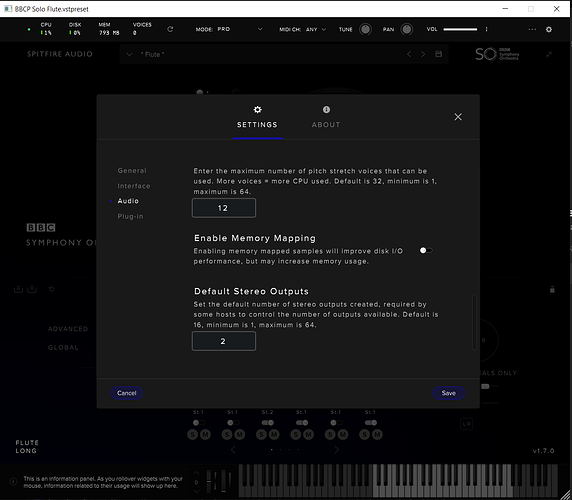Click the v1.7.0 version label
572x500 pixels.
coord(543,451)
